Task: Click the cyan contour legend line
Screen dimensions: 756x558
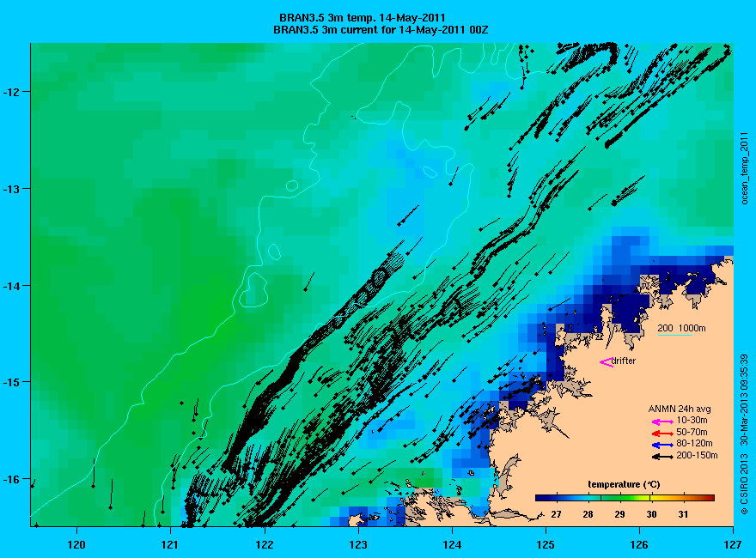Action: 675,335
